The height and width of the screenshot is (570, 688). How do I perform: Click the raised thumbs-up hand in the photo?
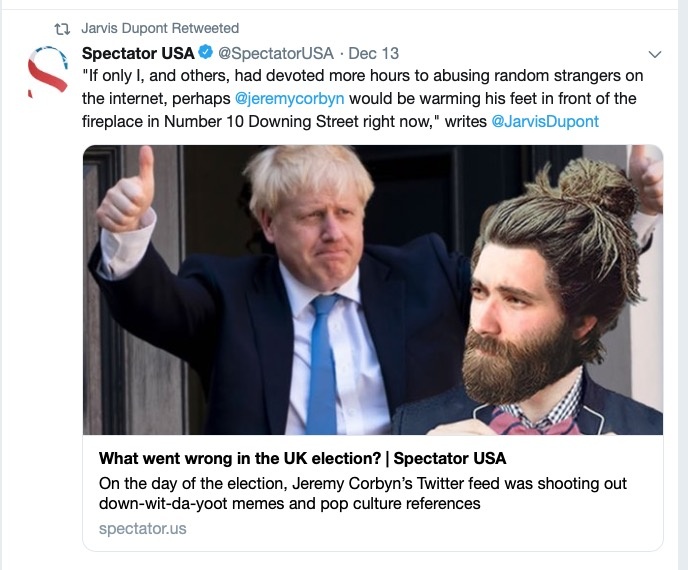click(127, 191)
